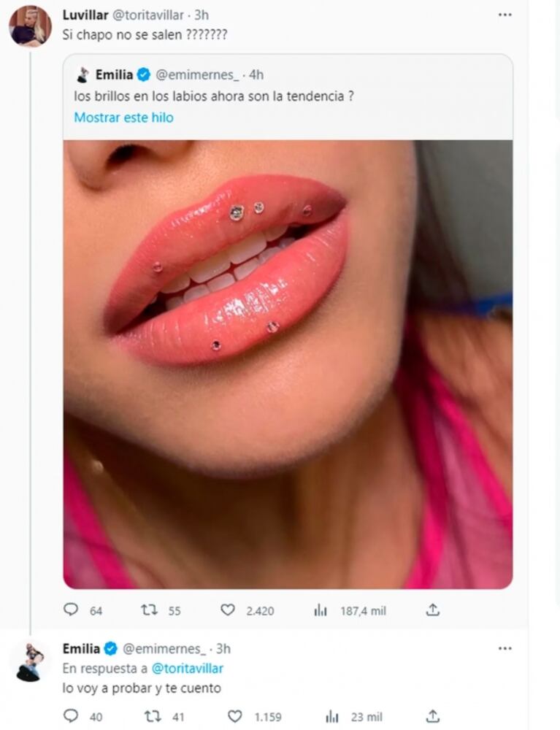The image size is (560, 730).
Task: Reply to Luvillar's tweet with comment icon
Action: (71, 610)
